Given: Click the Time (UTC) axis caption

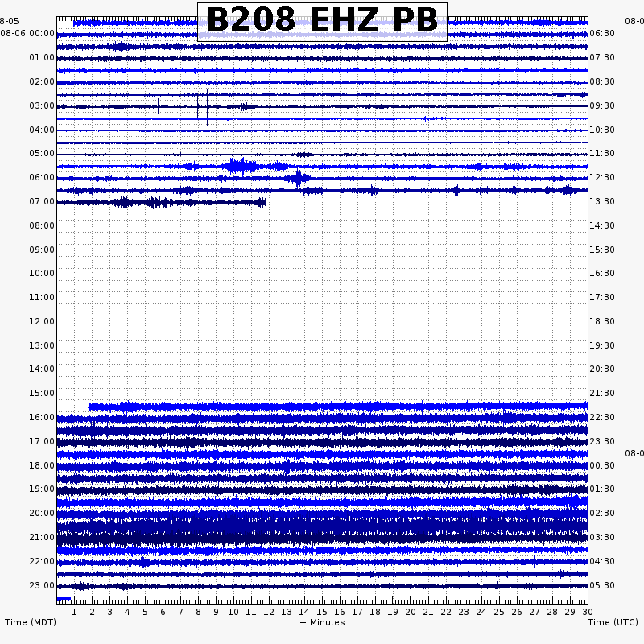Looking at the screenshot, I should [x=613, y=622].
